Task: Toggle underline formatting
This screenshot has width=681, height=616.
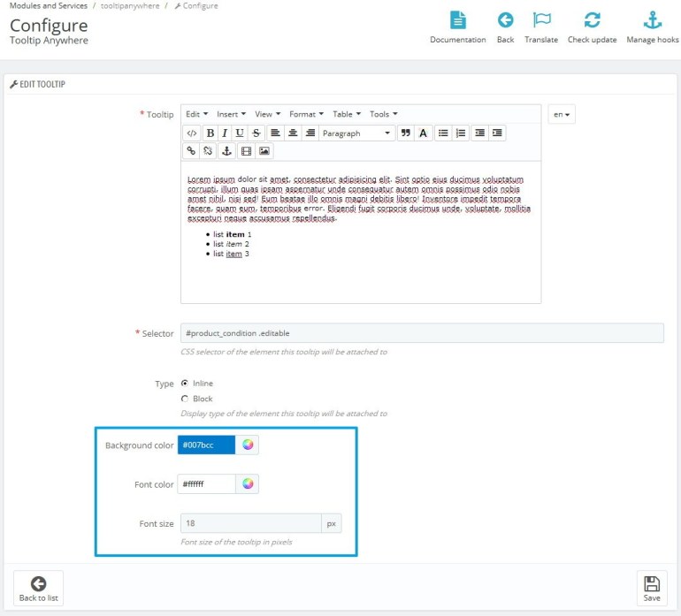Action: 240,133
